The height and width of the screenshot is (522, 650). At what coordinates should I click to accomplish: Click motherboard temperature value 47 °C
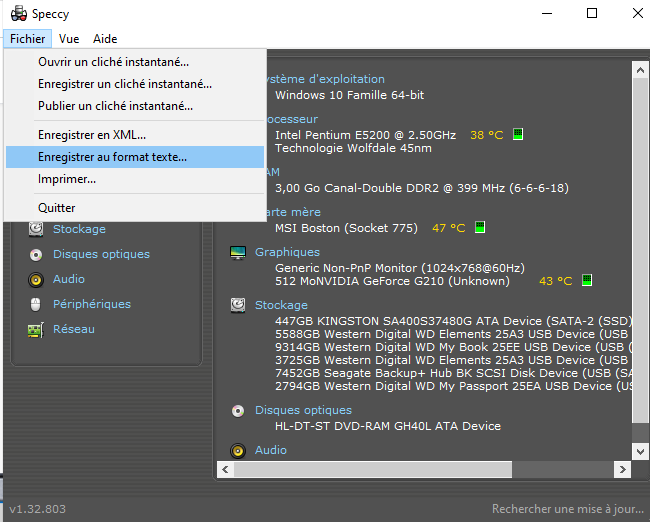(449, 228)
